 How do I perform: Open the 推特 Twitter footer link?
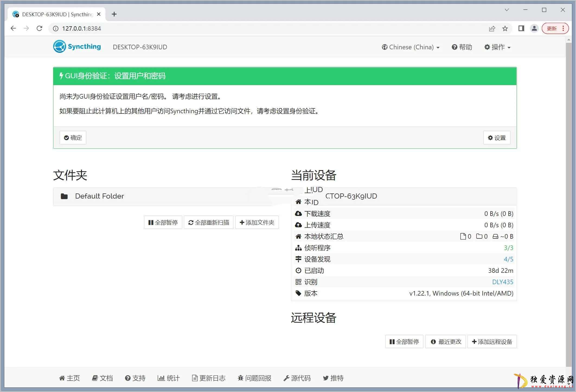(x=333, y=378)
